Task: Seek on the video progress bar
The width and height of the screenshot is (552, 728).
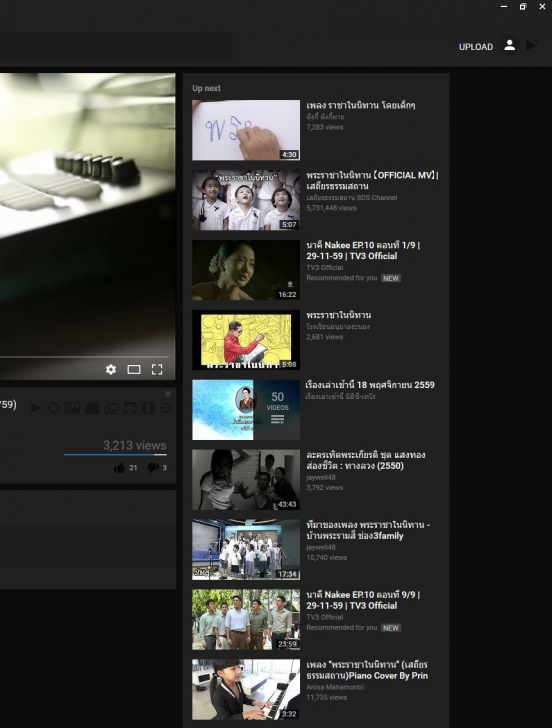Action: [x=84, y=357]
